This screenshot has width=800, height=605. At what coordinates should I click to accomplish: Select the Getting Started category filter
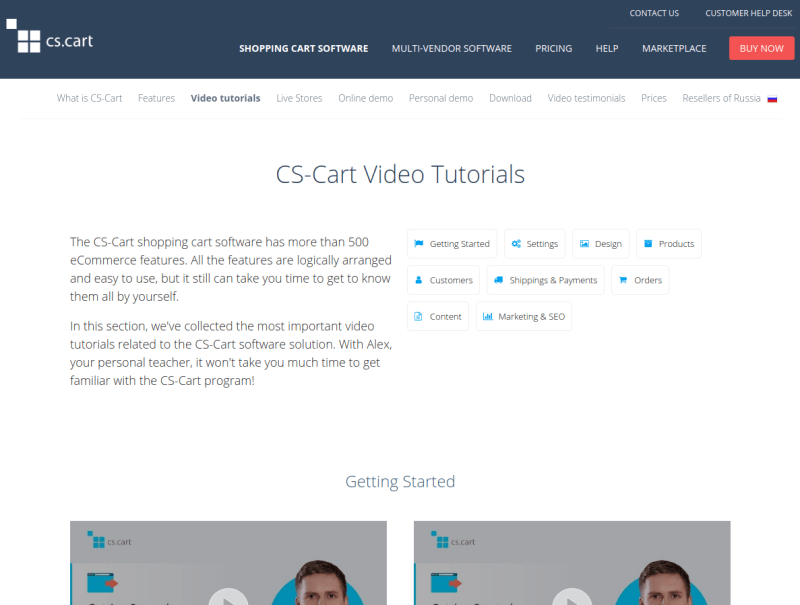coord(453,243)
